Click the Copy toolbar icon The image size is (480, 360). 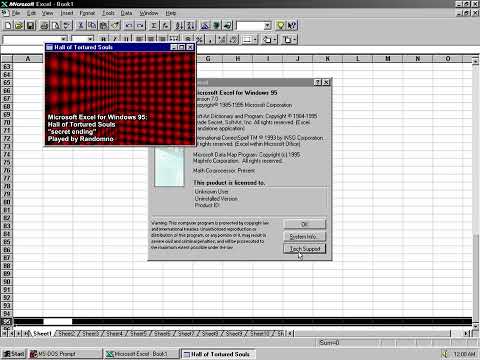pyautogui.click(x=92, y=25)
